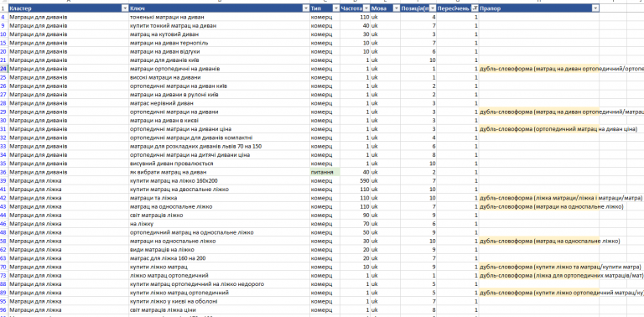
Task: Select cluster cell 'Матраци для ліжка' in row 39
Action: 68,181
